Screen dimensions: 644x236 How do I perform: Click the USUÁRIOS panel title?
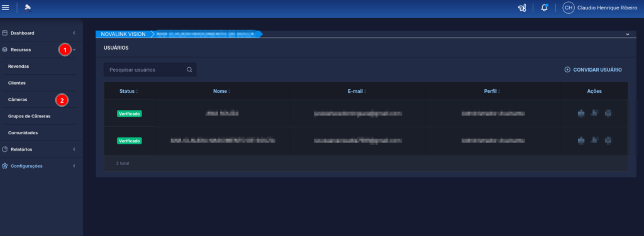tap(116, 48)
